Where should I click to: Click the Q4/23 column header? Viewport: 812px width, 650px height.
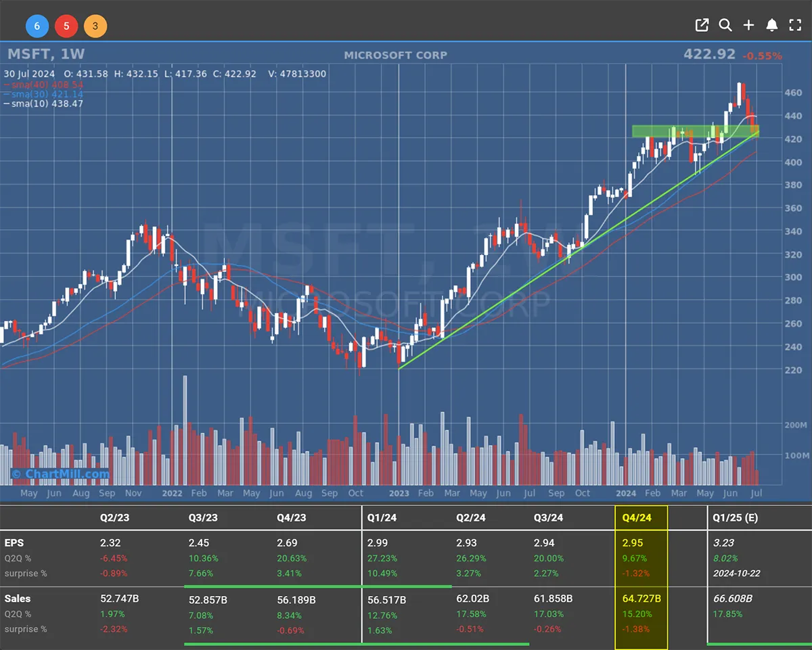pos(292,518)
